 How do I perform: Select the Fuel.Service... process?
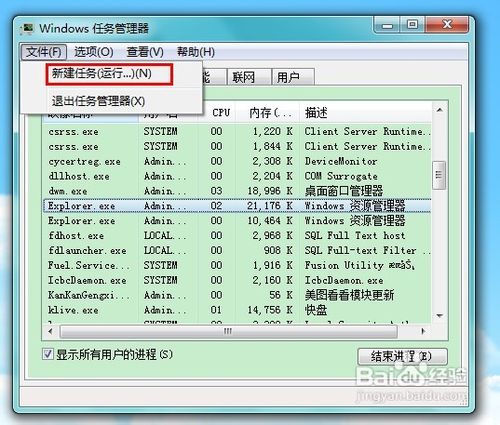237,265
